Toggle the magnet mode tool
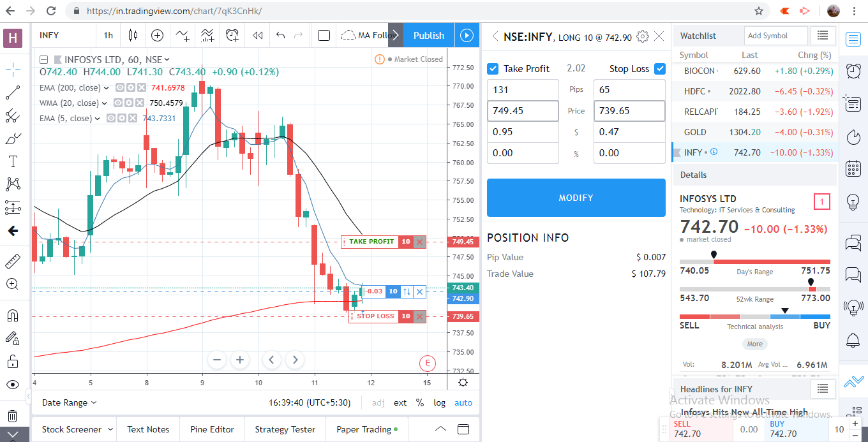The image size is (868, 442). click(12, 315)
